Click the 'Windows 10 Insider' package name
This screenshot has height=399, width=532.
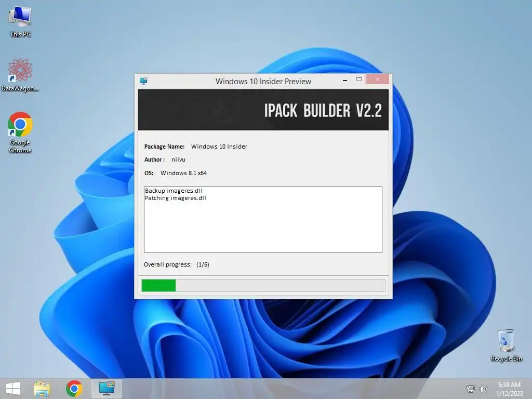[219, 147]
